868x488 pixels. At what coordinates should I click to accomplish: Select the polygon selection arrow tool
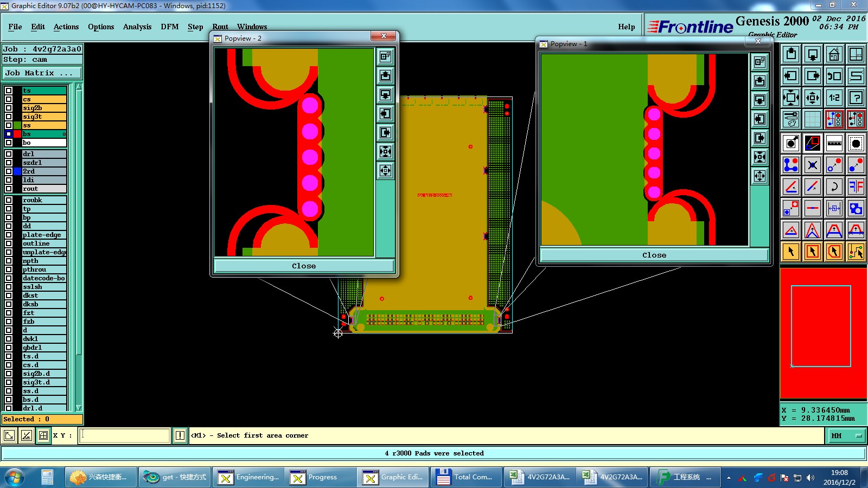(x=834, y=252)
